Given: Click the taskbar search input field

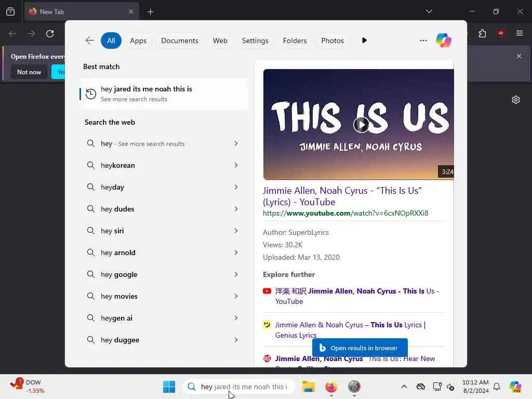Looking at the screenshot, I should [x=239, y=387].
